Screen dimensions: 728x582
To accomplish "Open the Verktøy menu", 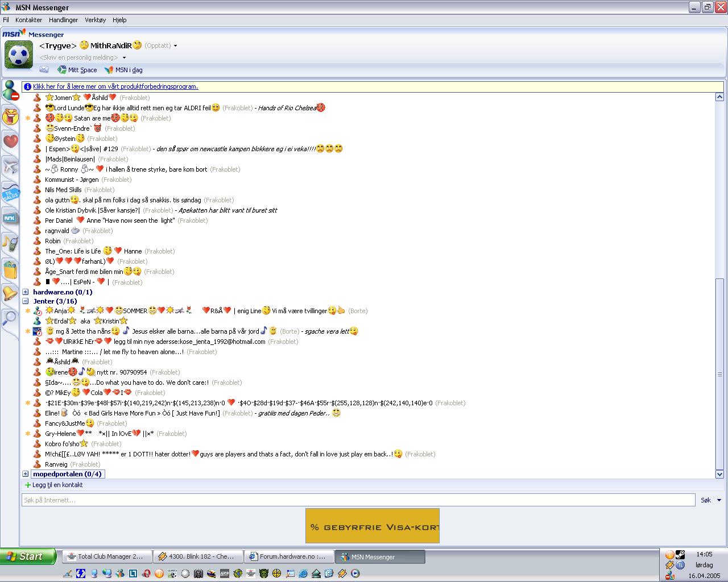I will 95,20.
